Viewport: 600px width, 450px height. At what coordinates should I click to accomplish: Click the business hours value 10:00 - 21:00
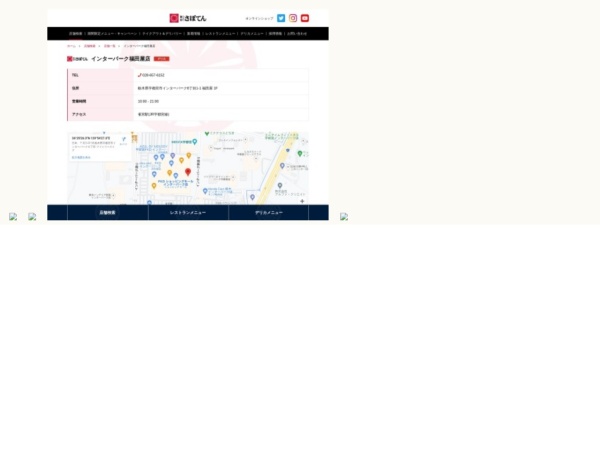point(148,101)
